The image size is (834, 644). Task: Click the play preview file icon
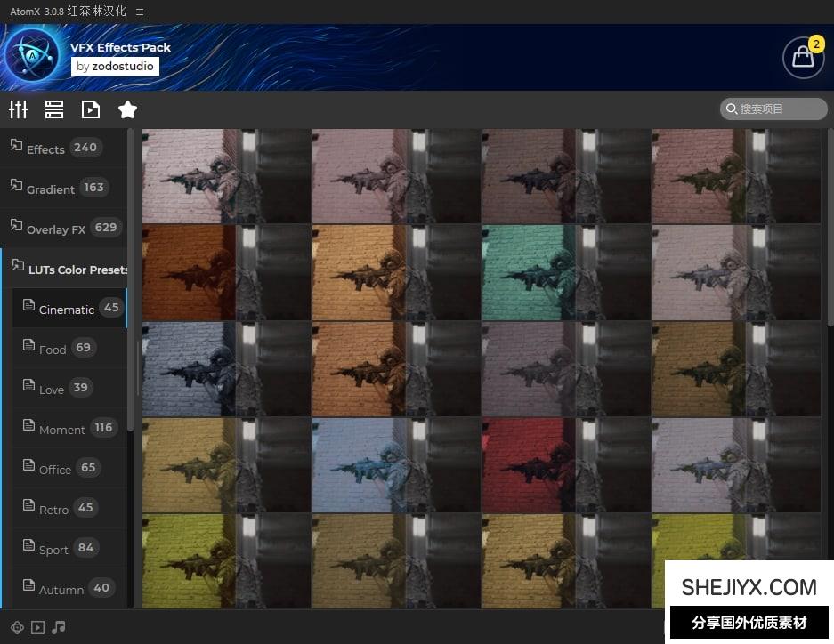point(91,109)
